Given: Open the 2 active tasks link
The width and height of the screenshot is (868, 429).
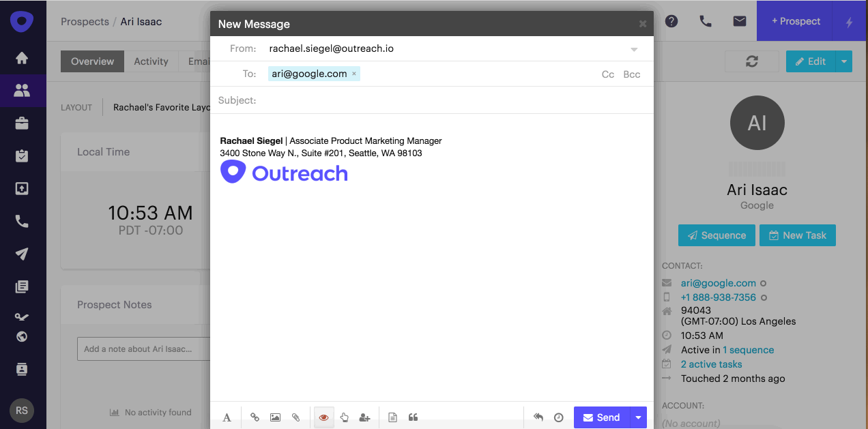Looking at the screenshot, I should coord(711,364).
